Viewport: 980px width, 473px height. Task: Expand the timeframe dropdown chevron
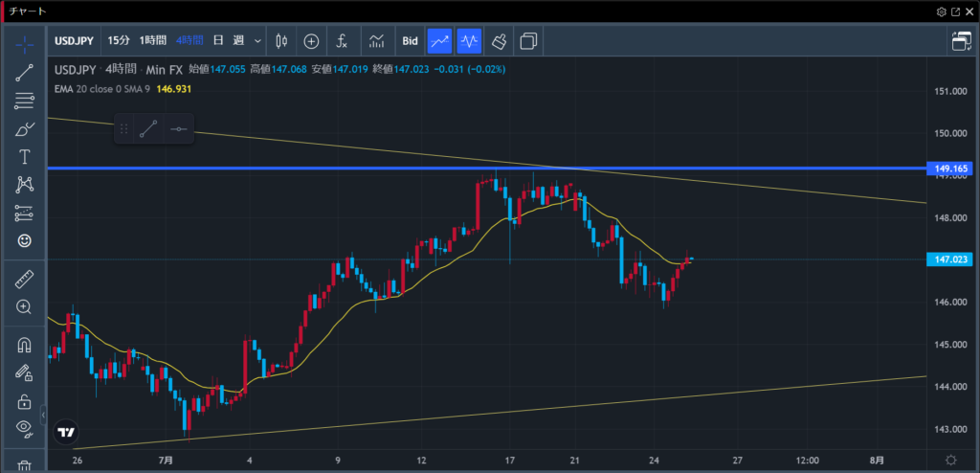pyautogui.click(x=257, y=41)
